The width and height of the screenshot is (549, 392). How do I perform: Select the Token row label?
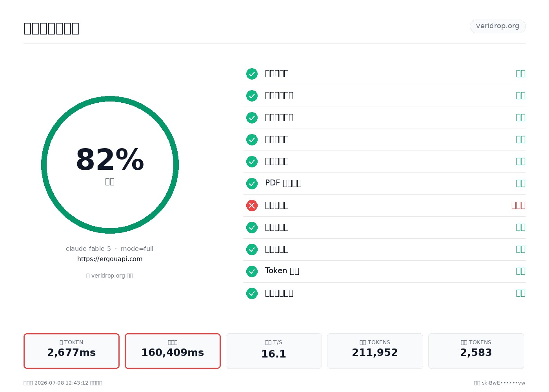(x=282, y=271)
